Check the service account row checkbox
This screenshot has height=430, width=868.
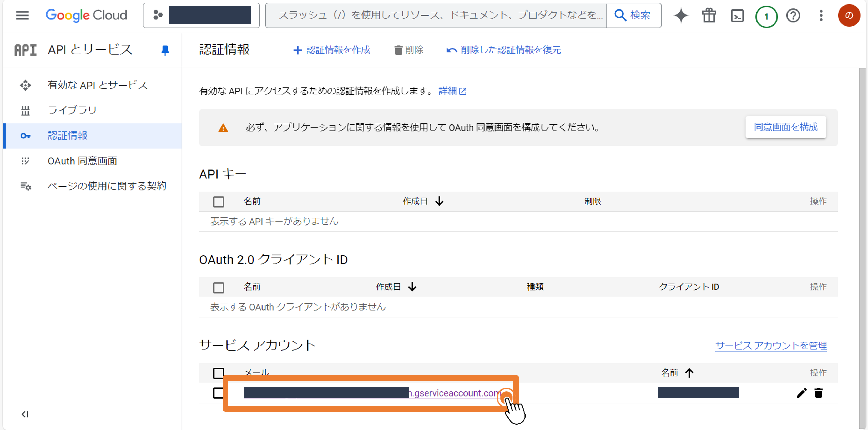coord(218,393)
